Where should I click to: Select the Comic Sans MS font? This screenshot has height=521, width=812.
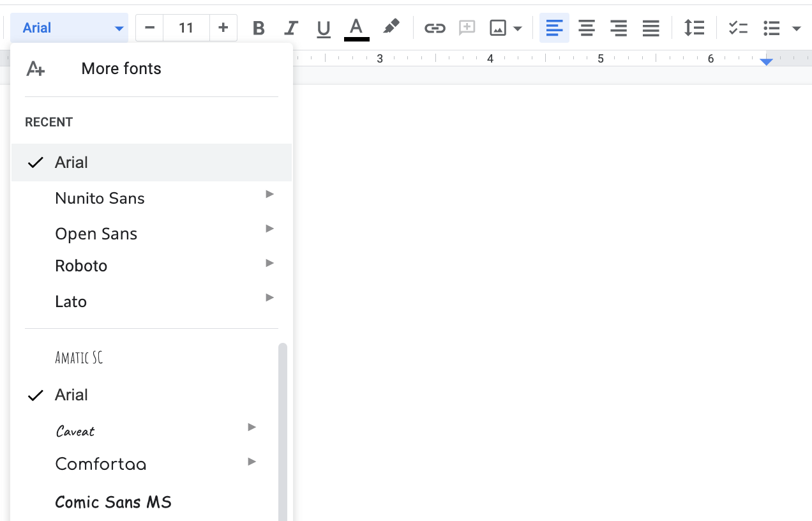tap(144, 502)
